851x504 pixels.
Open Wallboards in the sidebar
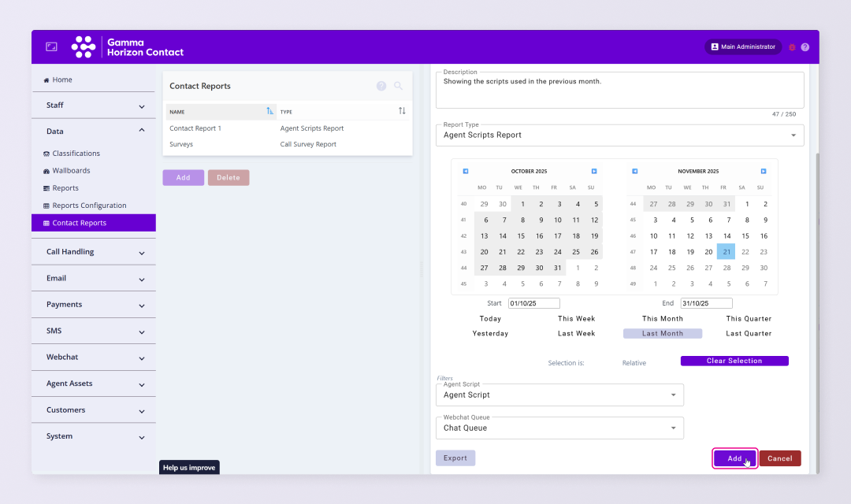(x=71, y=171)
